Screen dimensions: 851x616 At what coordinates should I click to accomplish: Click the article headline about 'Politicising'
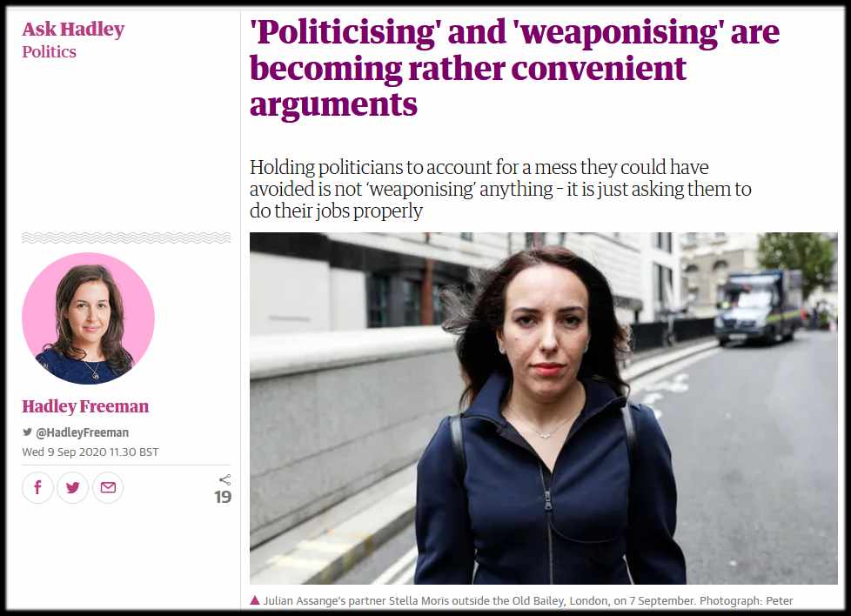[x=514, y=68]
